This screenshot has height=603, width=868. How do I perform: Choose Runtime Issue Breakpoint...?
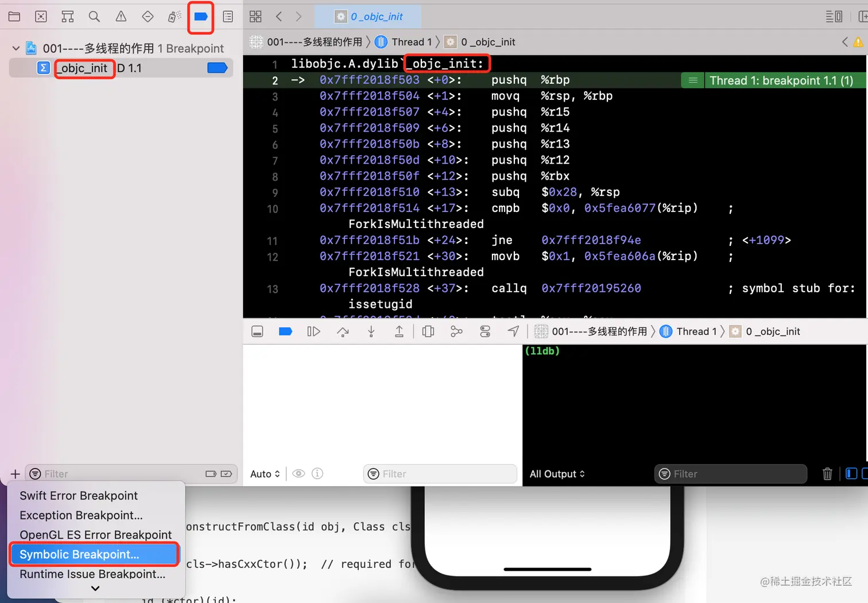tap(92, 574)
